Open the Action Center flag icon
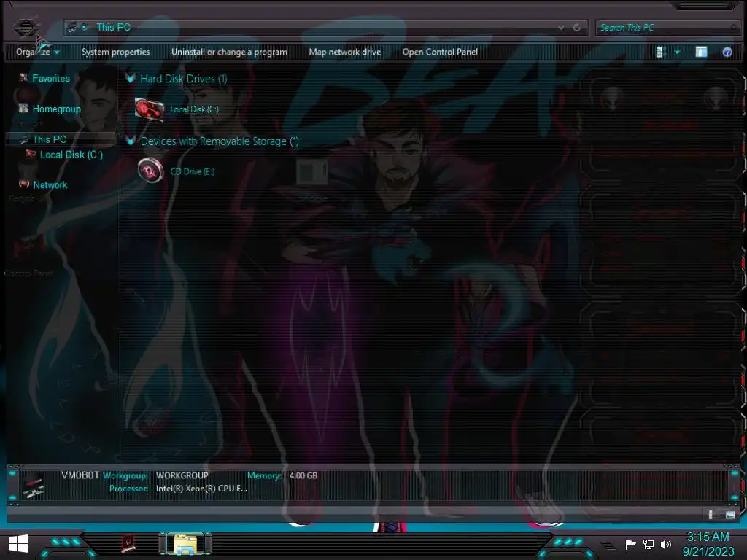Viewport: 747px width, 560px height. [x=630, y=544]
